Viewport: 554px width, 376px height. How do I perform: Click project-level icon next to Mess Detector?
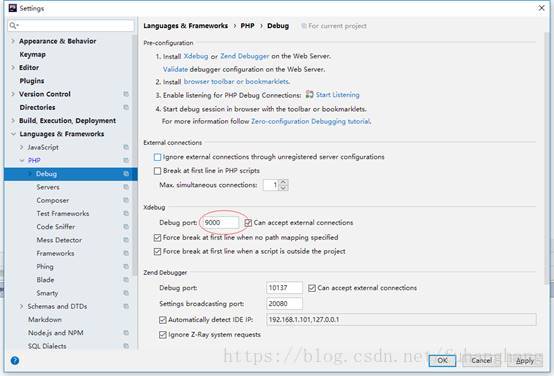point(126,240)
